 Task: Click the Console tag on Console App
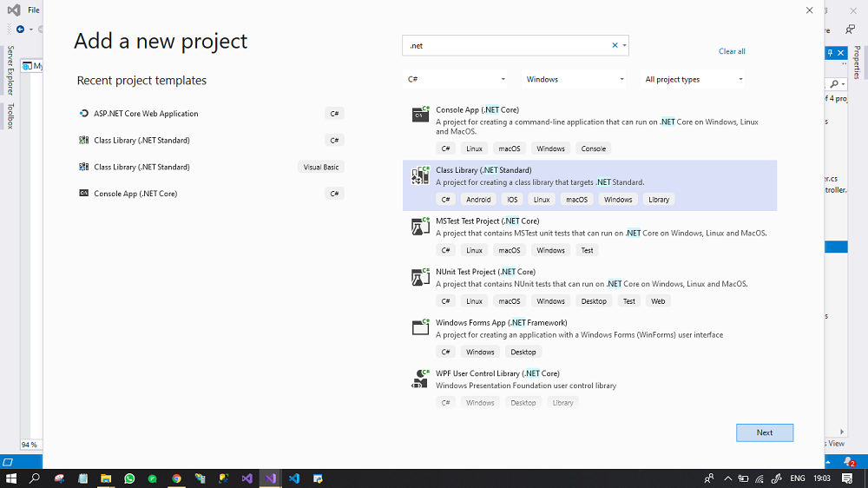point(594,148)
